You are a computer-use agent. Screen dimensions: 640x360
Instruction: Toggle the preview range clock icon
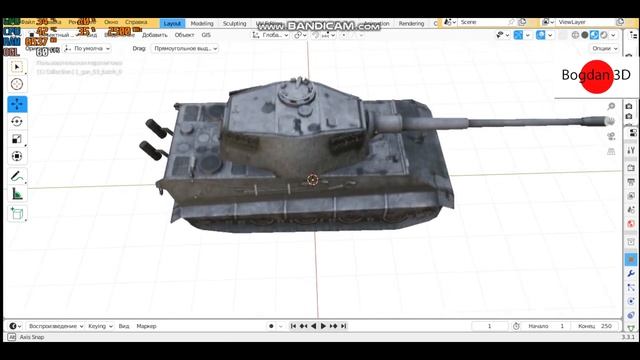(x=516, y=326)
